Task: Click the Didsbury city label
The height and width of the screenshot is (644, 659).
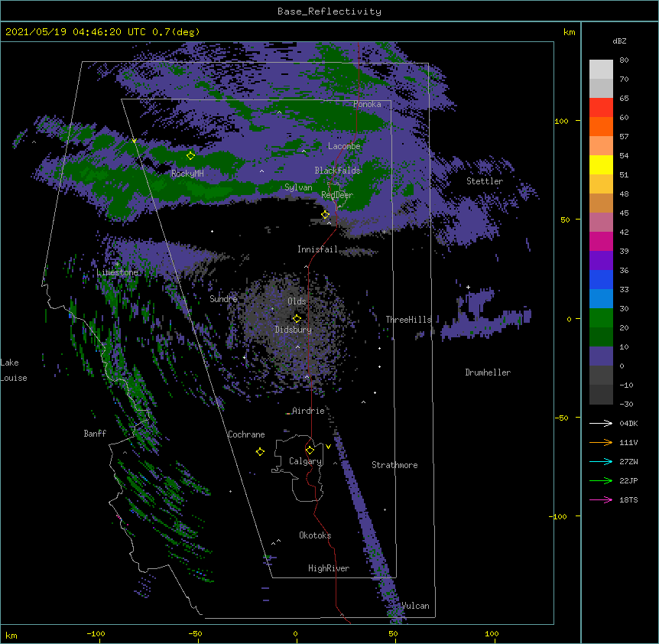Action: [294, 330]
